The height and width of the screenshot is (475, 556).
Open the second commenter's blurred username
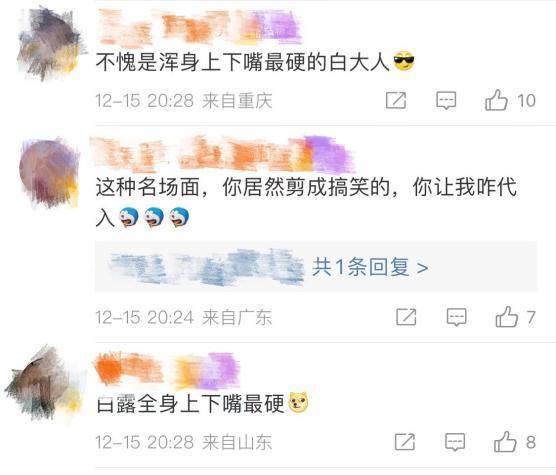(x=222, y=154)
